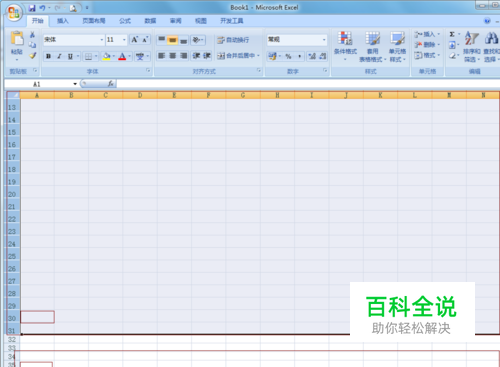
Task: Increase indent
Action: pyautogui.click(x=207, y=56)
